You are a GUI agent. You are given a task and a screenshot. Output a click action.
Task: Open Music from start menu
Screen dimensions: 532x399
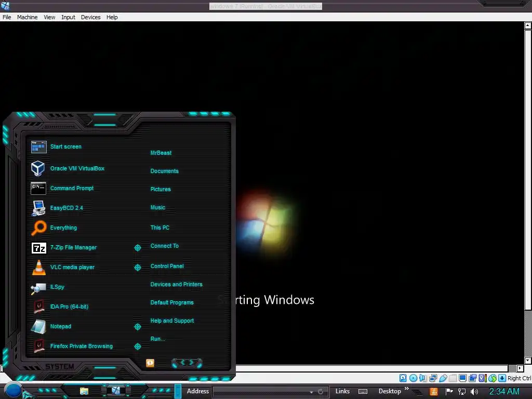coord(158,207)
